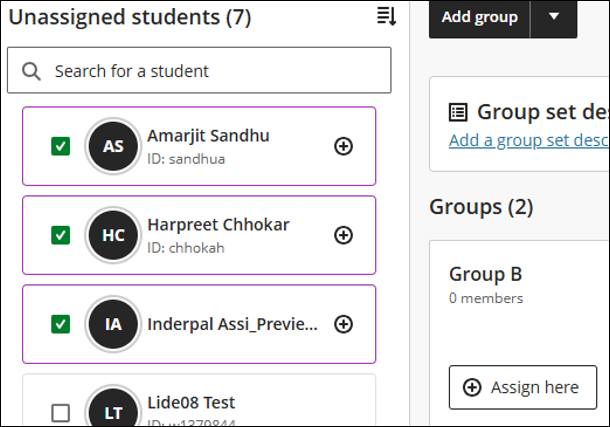Screen dimensions: 610x427
Task: Click the AS avatar of Amarjit Sandhu
Action: tap(113, 146)
